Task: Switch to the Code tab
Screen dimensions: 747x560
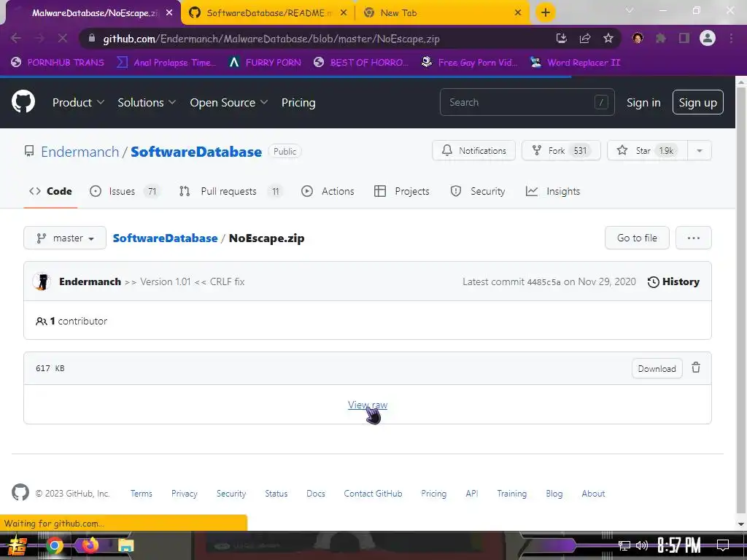Action: 50,191
